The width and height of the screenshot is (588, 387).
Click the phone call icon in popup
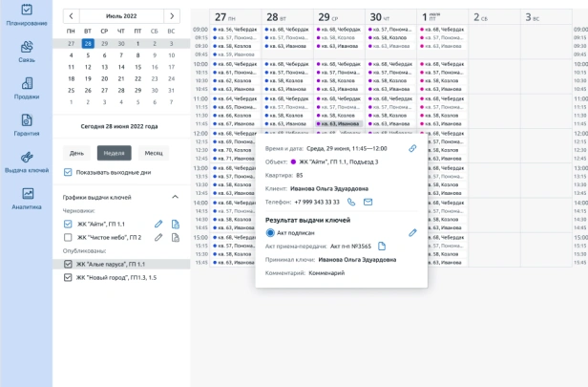351,202
